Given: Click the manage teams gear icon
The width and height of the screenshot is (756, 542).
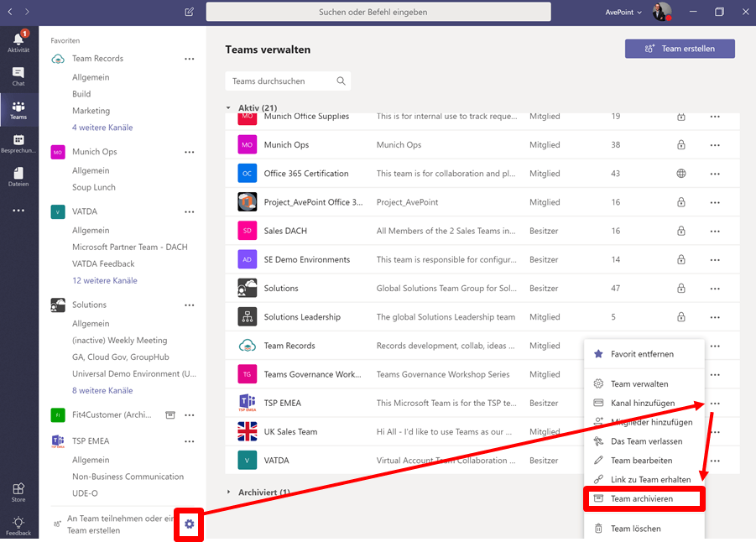Looking at the screenshot, I should (x=189, y=524).
